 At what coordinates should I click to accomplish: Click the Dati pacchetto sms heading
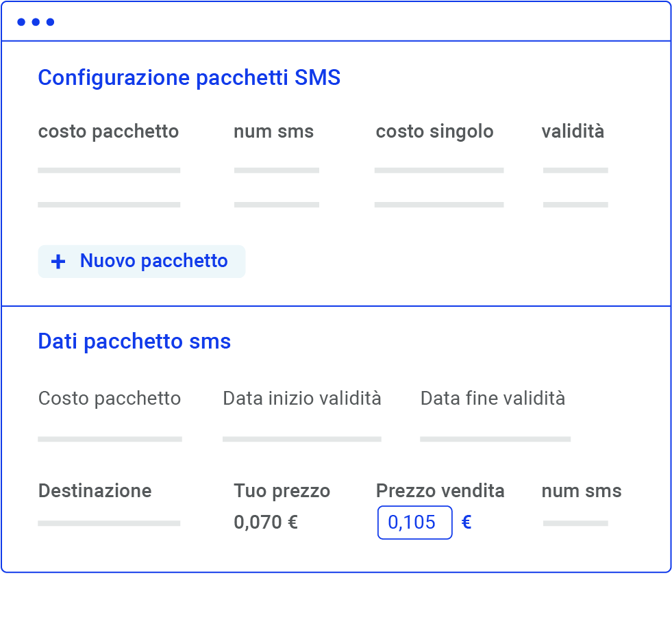(134, 342)
